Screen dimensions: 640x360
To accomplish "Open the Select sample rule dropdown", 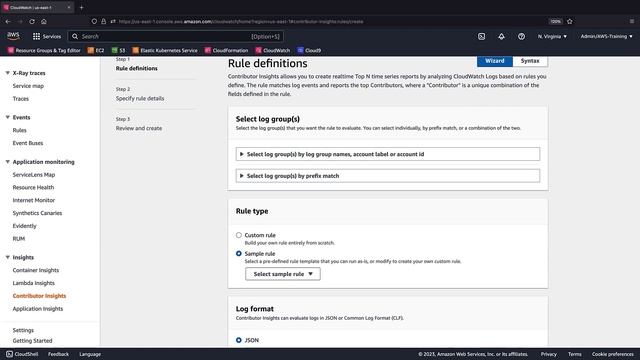I will coord(283,274).
